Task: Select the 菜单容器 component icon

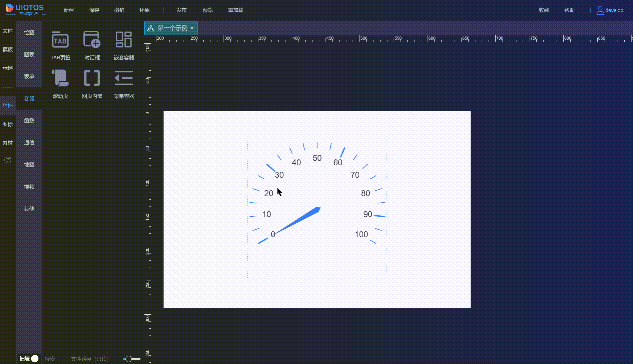Action: coord(123,78)
